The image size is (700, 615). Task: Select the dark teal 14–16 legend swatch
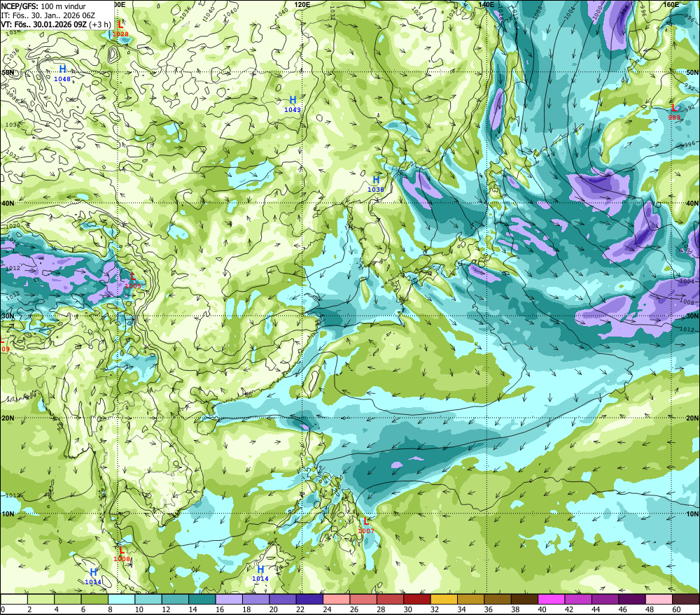pos(202,599)
